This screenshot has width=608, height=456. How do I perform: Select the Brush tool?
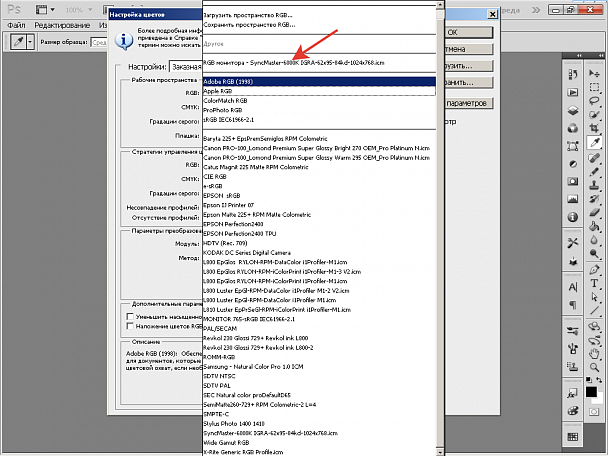[594, 172]
